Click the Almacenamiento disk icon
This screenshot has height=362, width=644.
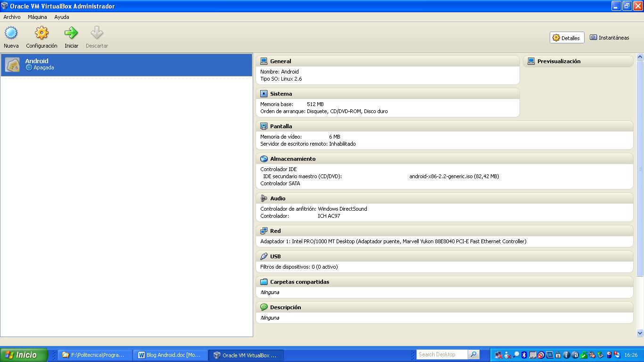click(264, 159)
